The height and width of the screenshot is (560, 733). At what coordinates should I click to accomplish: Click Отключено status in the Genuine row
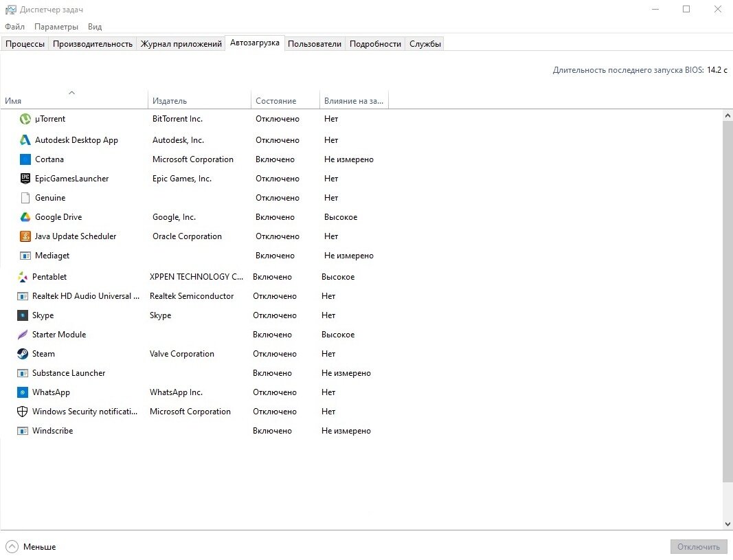(278, 198)
